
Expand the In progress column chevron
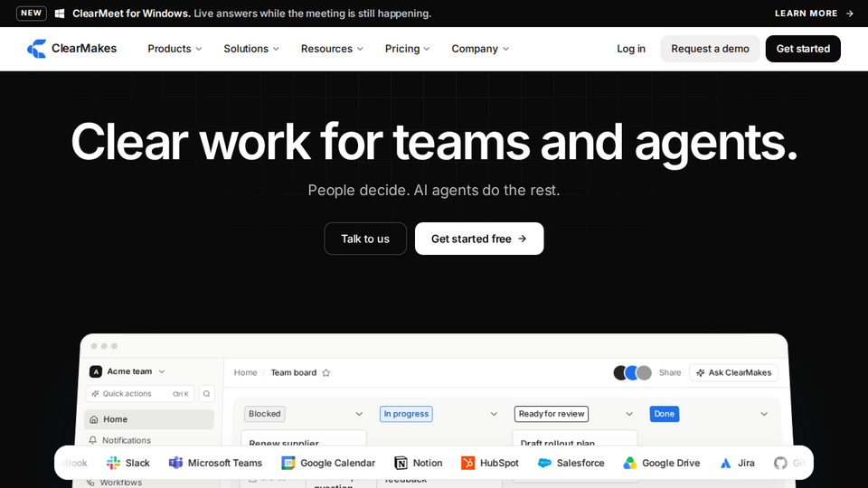494,414
